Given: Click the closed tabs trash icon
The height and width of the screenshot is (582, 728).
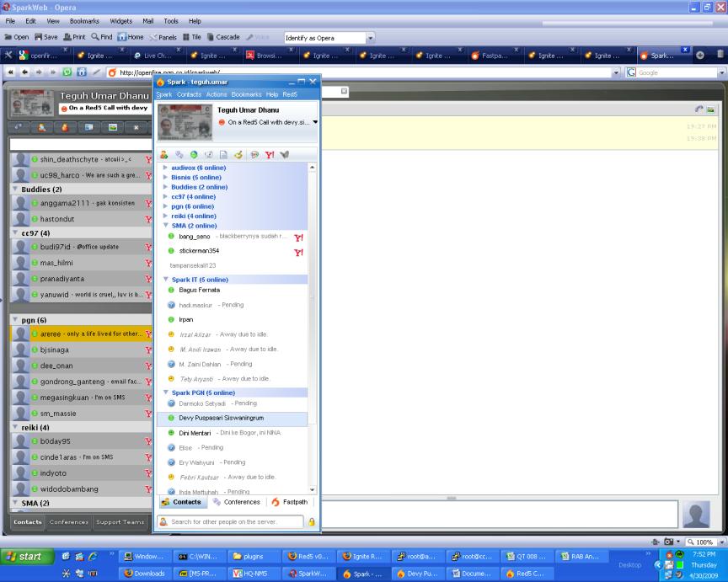Looking at the screenshot, I should coord(720,55).
